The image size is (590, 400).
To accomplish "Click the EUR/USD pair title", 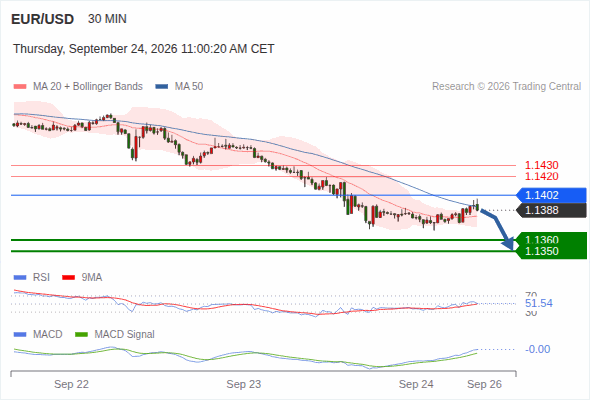I will (43, 19).
